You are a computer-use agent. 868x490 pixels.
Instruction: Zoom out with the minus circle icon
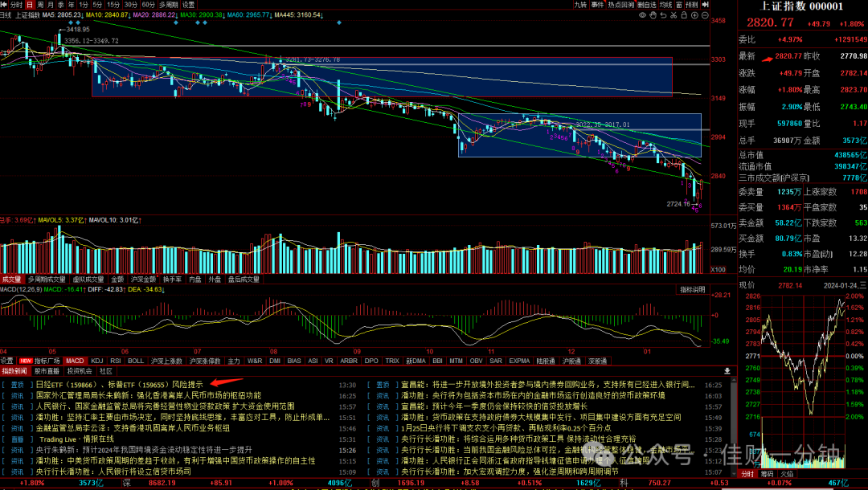click(705, 15)
